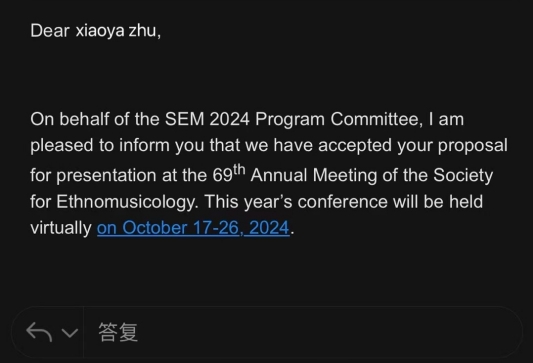The height and width of the screenshot is (363, 533).
Task: Click the words 'Annual Meeting' in the body
Action: 314,175
